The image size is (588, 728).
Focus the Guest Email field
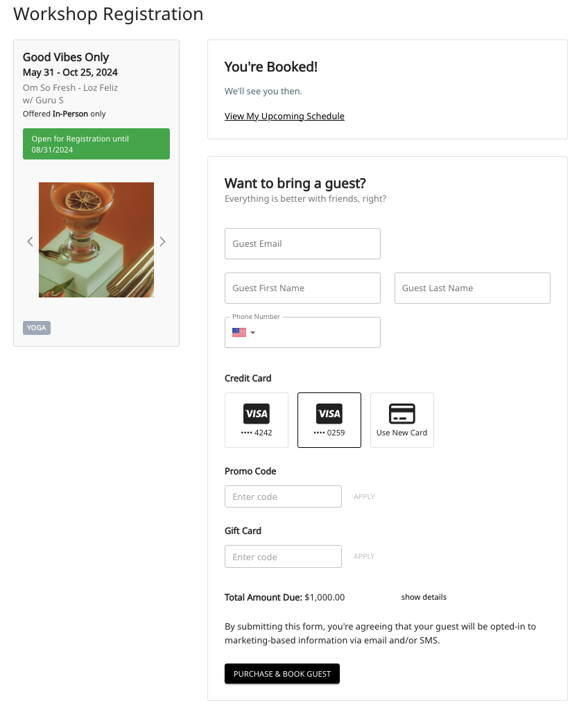(x=302, y=244)
